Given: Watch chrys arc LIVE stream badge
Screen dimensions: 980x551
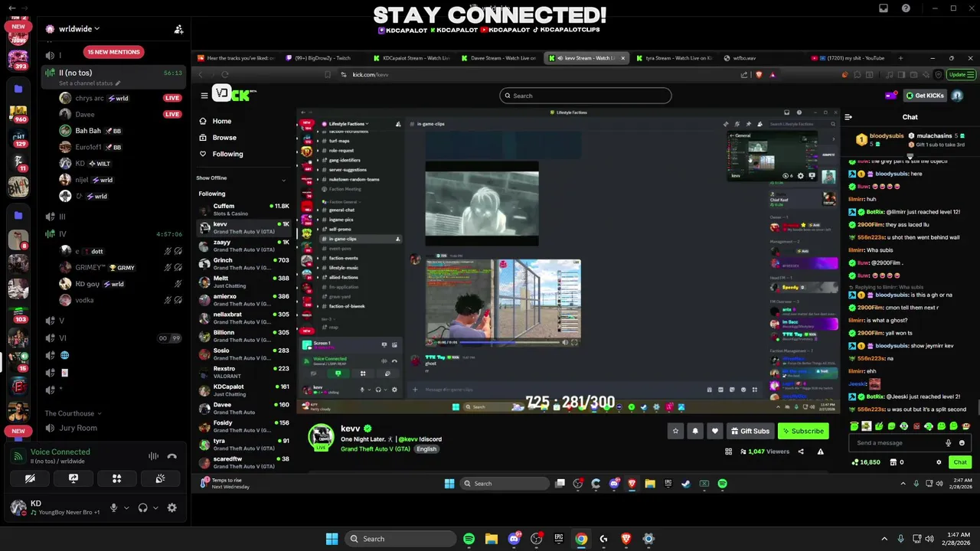Looking at the screenshot, I should pyautogui.click(x=172, y=98).
